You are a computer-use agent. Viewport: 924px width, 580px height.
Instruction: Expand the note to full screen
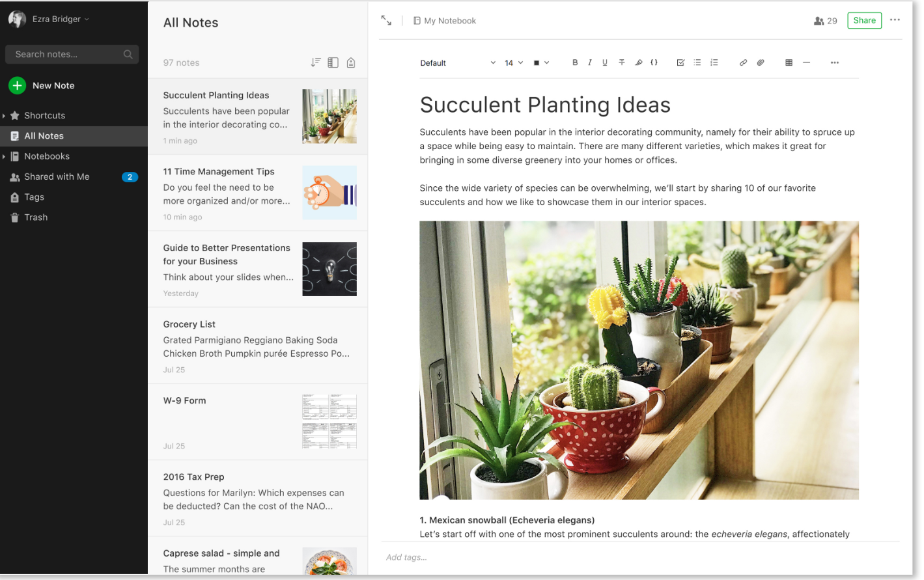[386, 21]
